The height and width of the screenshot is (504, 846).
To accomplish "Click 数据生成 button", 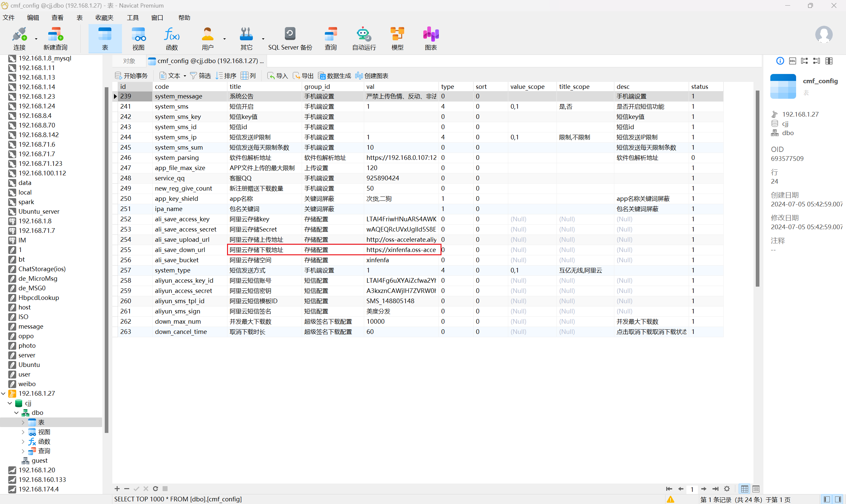I will tap(334, 76).
